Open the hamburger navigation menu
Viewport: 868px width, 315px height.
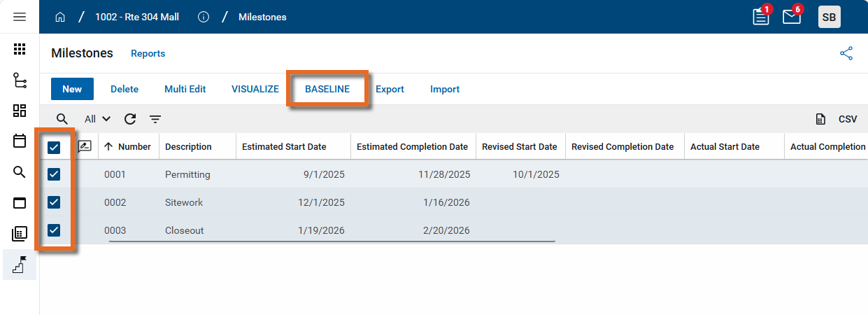pos(20,17)
